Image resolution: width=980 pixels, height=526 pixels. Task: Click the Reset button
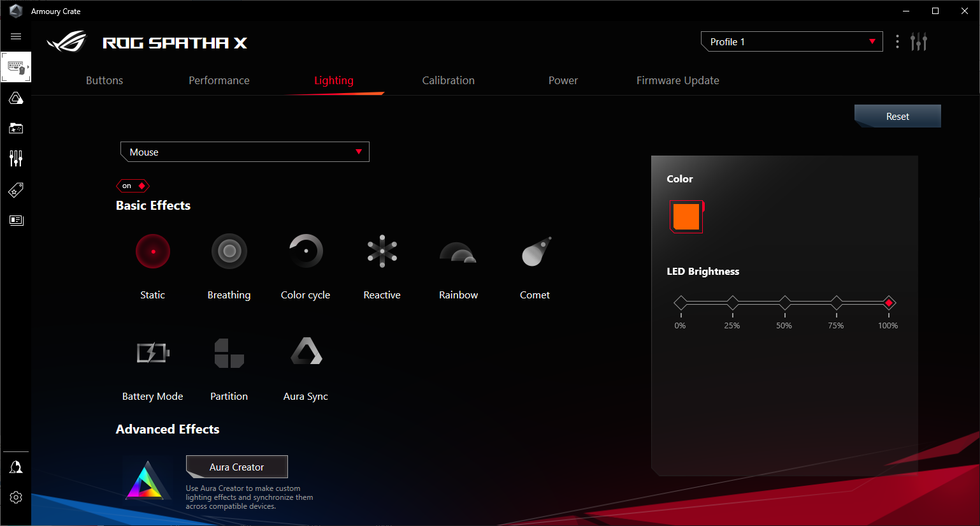tap(898, 116)
